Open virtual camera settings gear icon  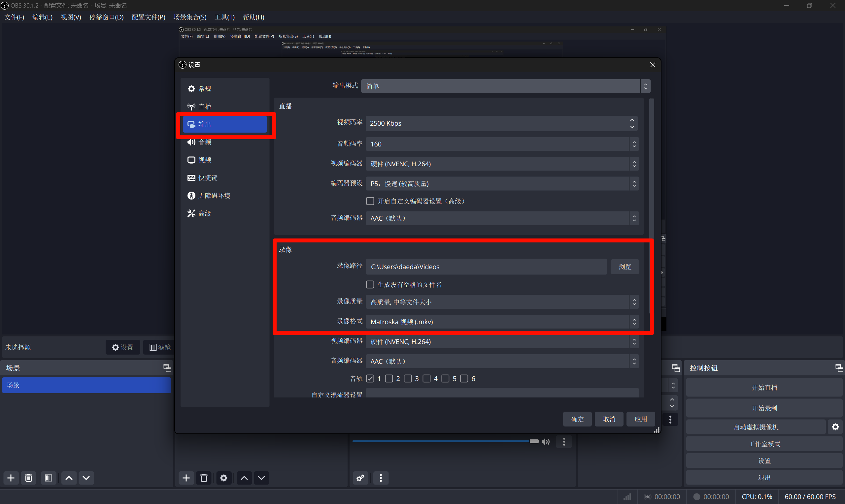coord(835,427)
